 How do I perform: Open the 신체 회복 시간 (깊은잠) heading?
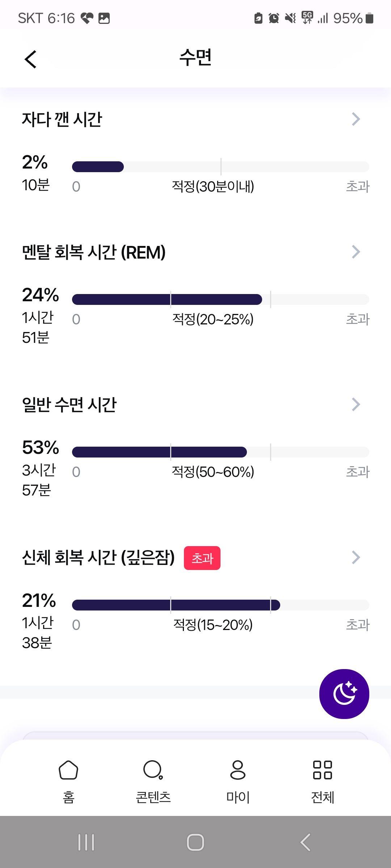98,557
